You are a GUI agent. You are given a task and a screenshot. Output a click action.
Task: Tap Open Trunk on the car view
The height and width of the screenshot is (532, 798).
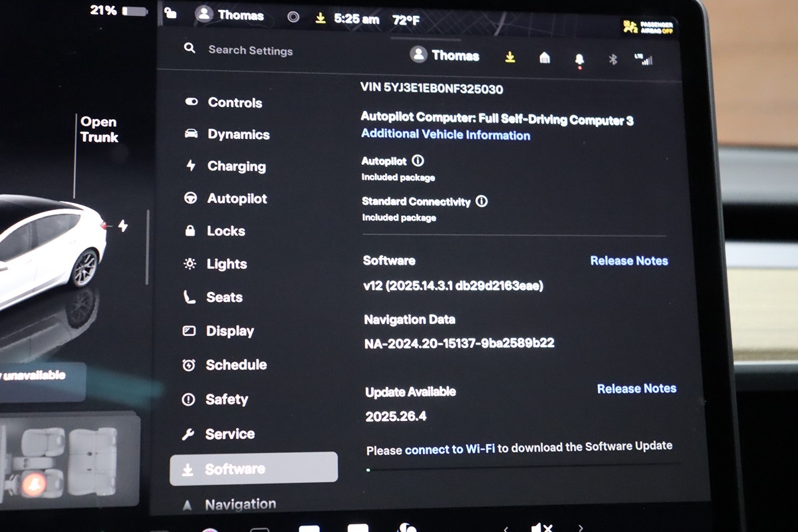click(99, 130)
